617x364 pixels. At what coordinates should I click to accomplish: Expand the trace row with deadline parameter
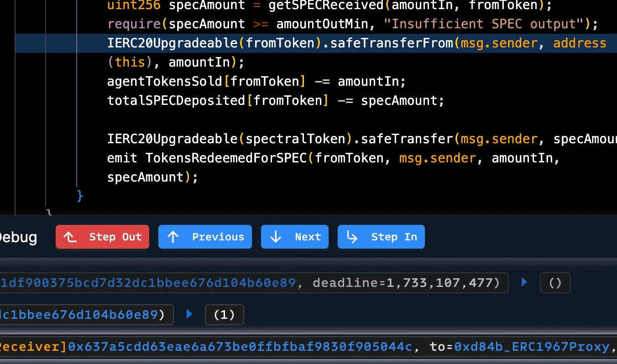(x=524, y=282)
